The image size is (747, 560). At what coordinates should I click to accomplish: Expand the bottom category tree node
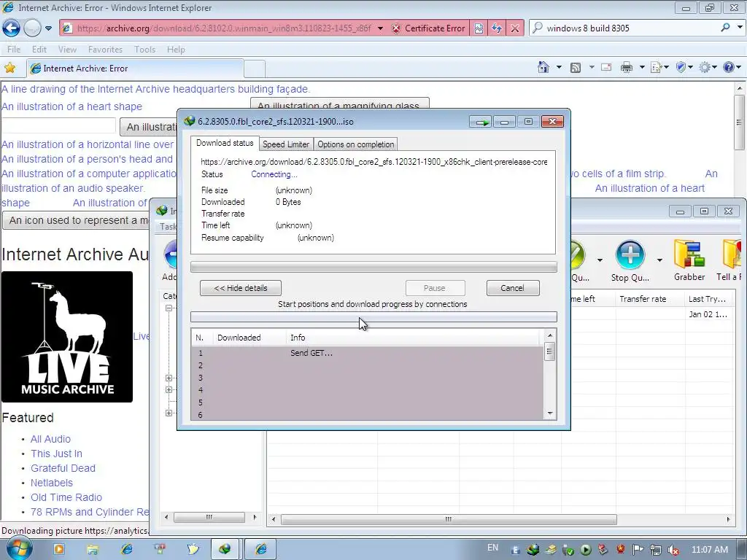[x=169, y=413]
